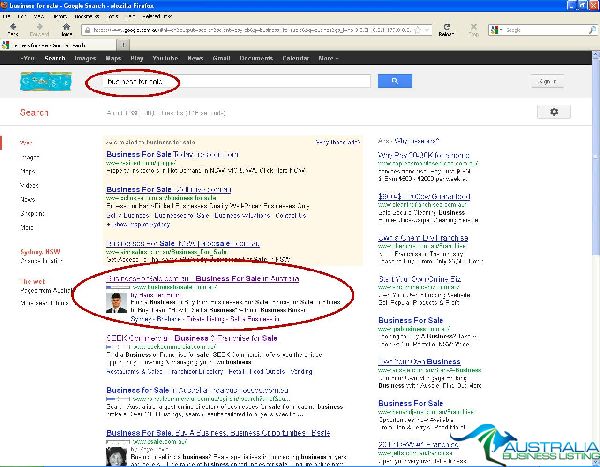Open the Tools menu in Firefox menu bar

[113, 16]
